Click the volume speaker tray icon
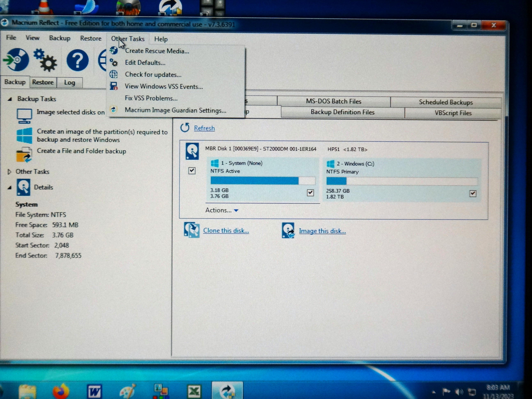Viewport: 532px width, 399px height. click(x=459, y=392)
